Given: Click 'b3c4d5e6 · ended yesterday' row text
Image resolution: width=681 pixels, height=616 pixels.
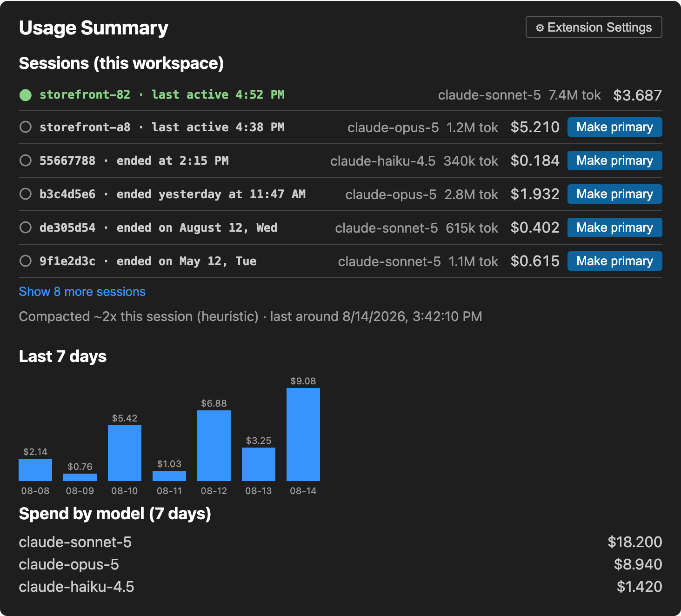Looking at the screenshot, I should (x=173, y=194).
